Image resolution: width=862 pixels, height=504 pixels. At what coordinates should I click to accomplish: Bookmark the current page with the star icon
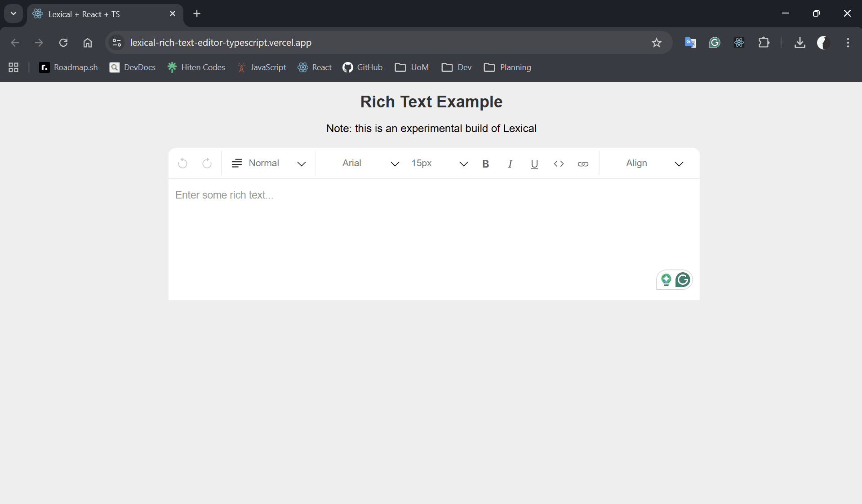[656, 43]
